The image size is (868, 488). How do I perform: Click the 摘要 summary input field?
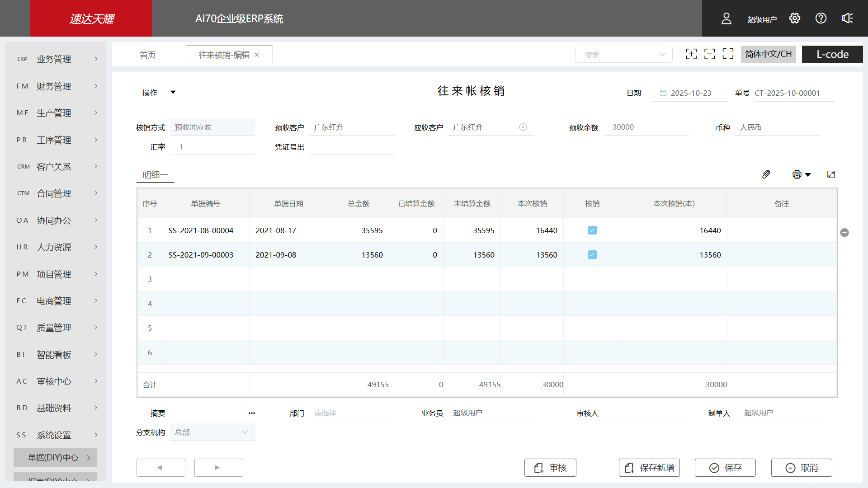click(x=208, y=413)
